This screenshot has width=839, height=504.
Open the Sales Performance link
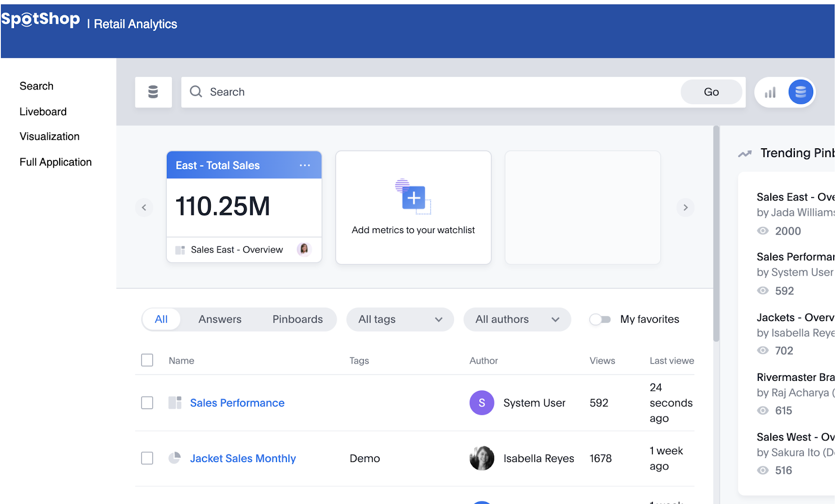point(237,403)
